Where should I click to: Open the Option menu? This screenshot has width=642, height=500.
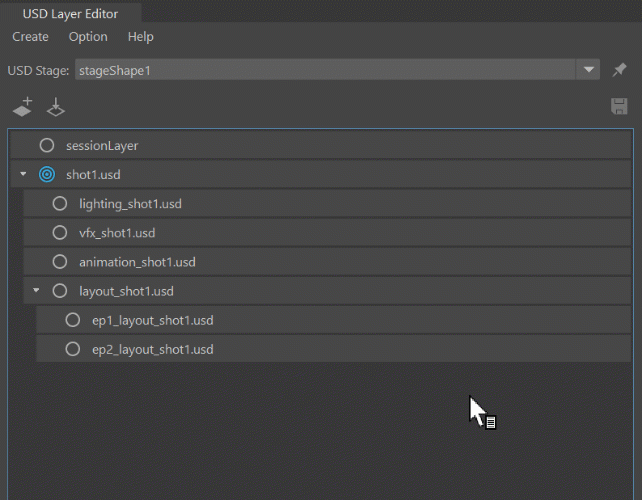click(88, 37)
